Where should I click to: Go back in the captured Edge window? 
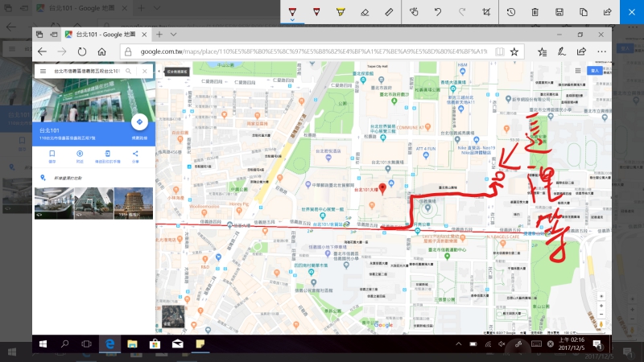43,51
